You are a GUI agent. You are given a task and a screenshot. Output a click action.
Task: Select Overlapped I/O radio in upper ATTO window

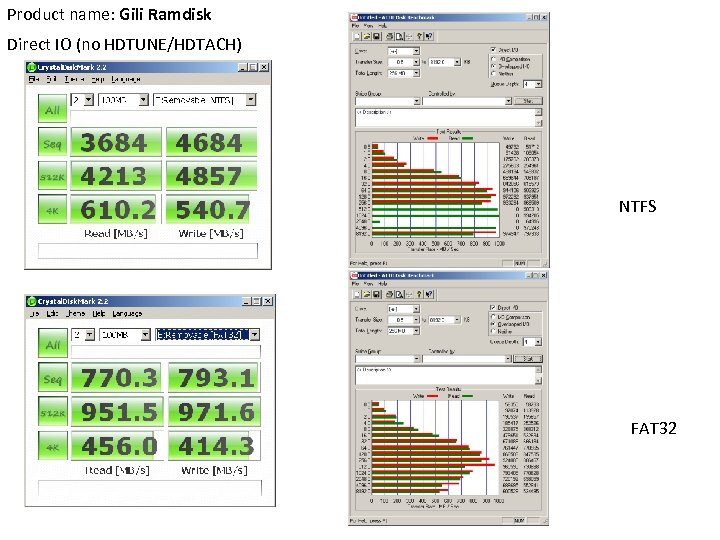point(493,66)
